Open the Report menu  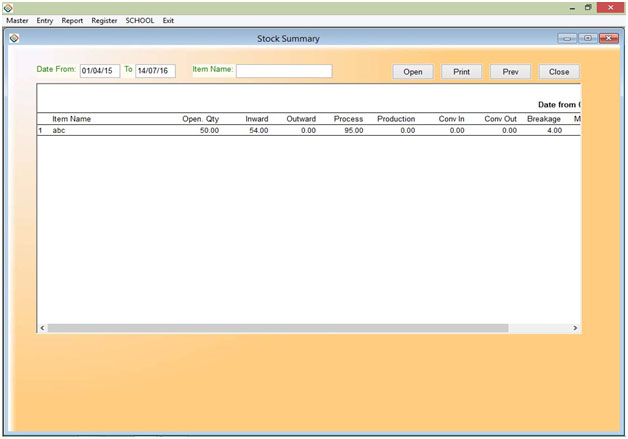[x=72, y=20]
